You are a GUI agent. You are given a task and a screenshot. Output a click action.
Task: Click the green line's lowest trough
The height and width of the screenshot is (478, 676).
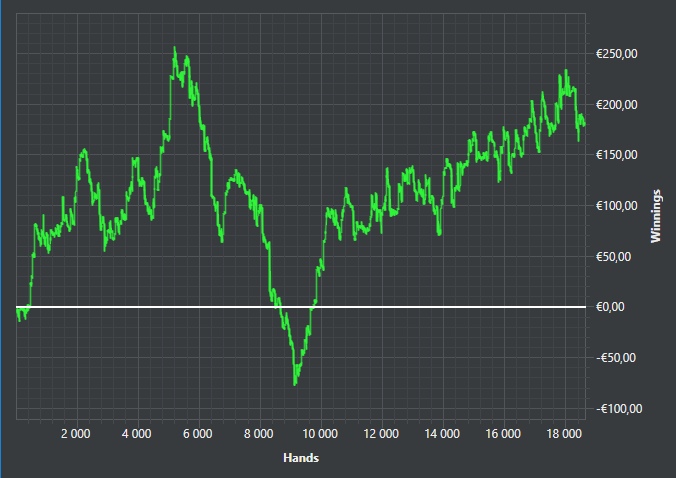click(295, 384)
